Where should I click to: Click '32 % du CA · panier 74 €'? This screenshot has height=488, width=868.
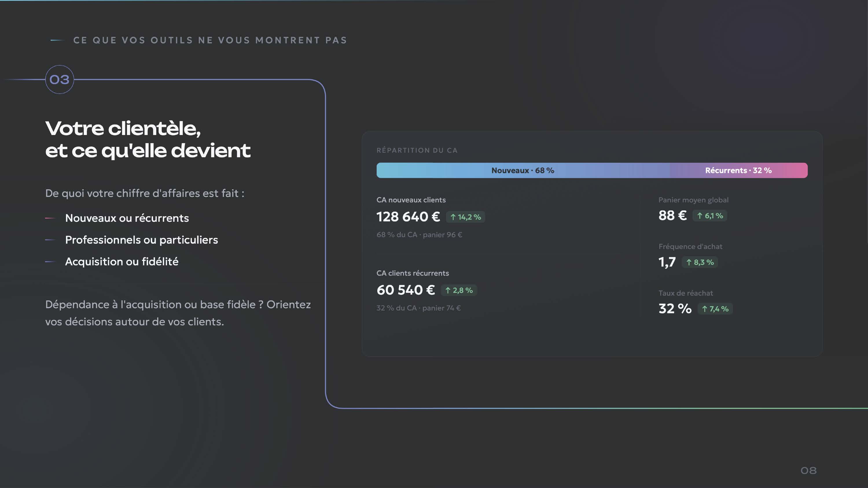pyautogui.click(x=418, y=308)
